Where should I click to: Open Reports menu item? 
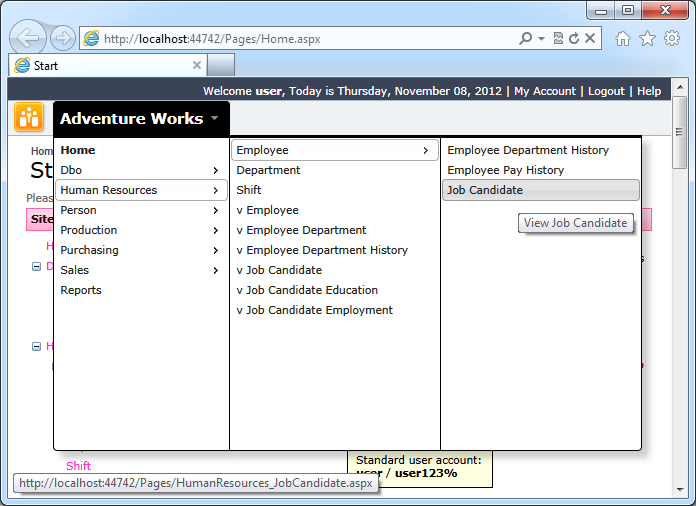141,290
